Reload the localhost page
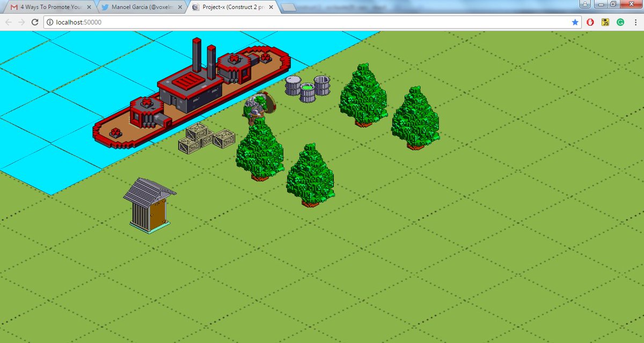644x343 pixels. tap(35, 22)
